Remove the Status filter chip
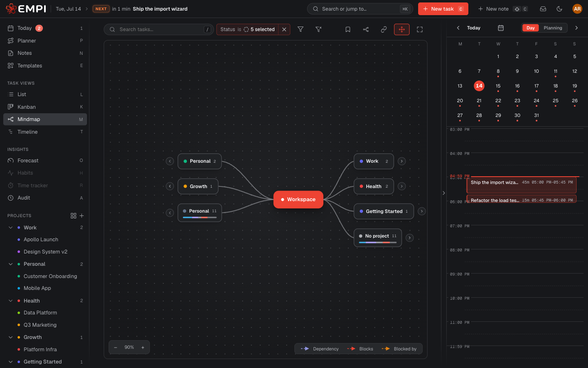Screen dimensions: 588x368 [x=284, y=29]
